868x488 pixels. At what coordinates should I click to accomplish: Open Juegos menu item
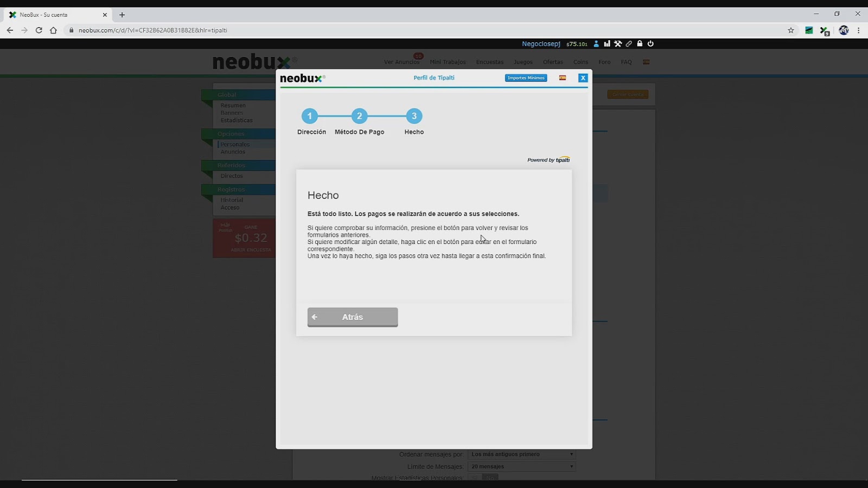[x=523, y=62]
